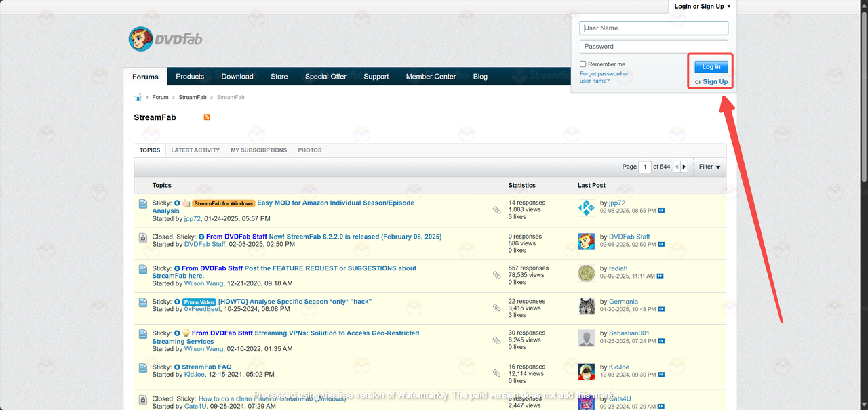
Task: Go to last post arrow by radiah
Action: pyautogui.click(x=660, y=276)
